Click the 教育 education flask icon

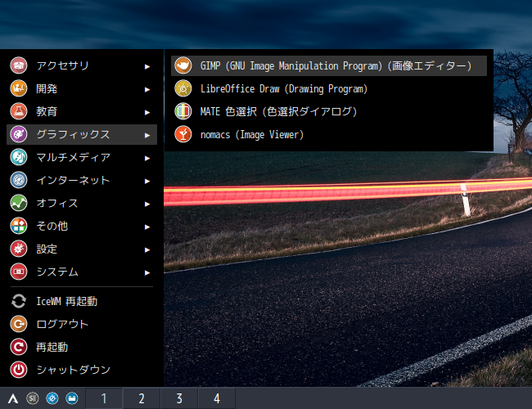tap(19, 111)
